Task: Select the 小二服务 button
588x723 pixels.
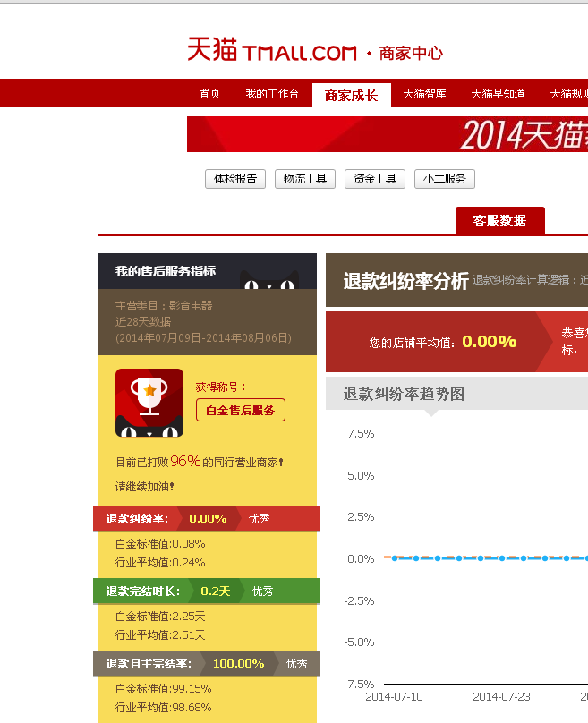Action: pos(445,179)
